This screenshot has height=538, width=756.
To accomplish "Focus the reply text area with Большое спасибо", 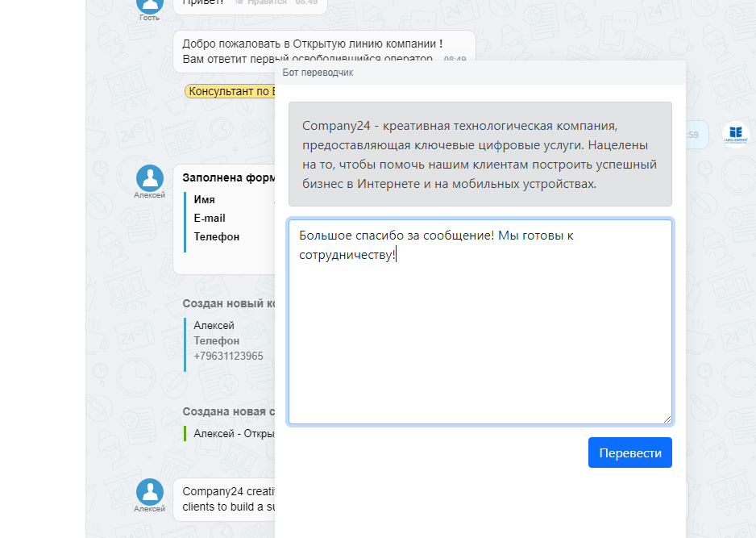I will tap(480, 322).
